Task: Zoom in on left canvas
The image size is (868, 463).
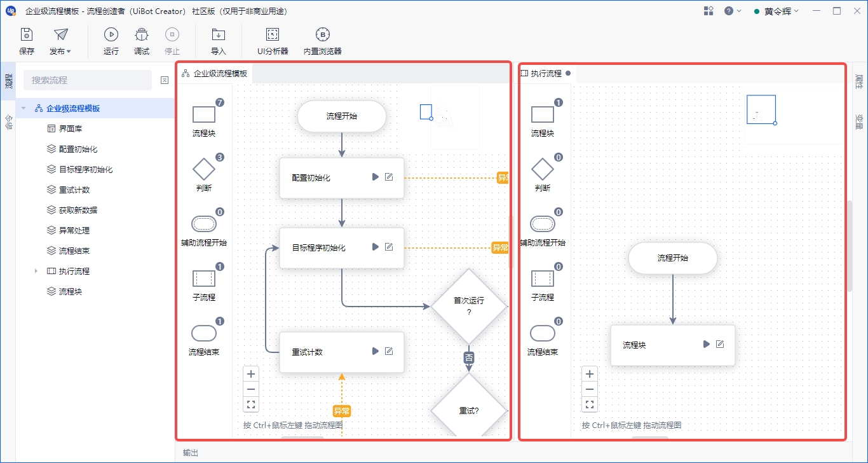Action: coord(251,374)
